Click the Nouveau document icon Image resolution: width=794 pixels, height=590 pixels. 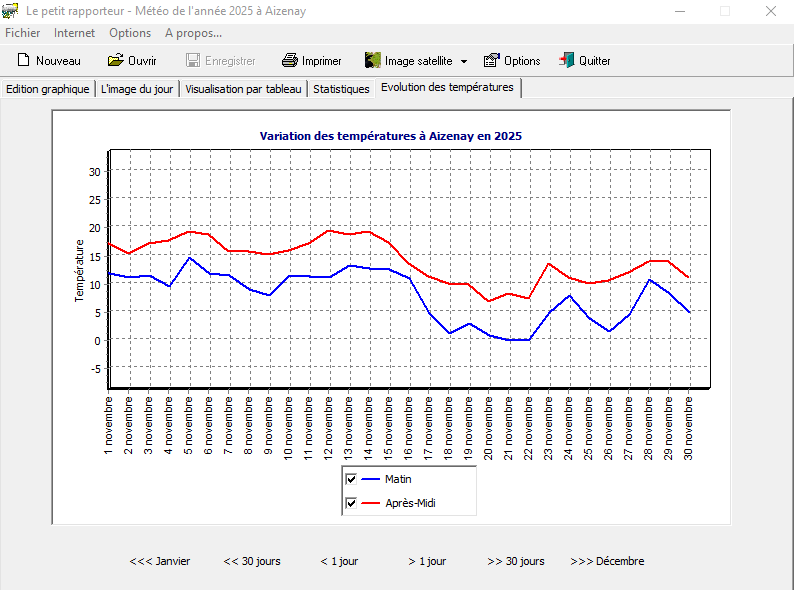pos(24,61)
